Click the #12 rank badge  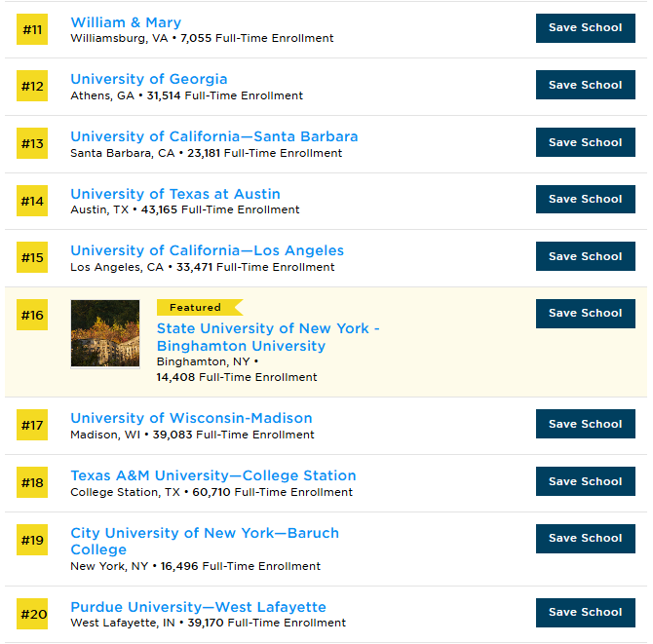[x=32, y=86]
